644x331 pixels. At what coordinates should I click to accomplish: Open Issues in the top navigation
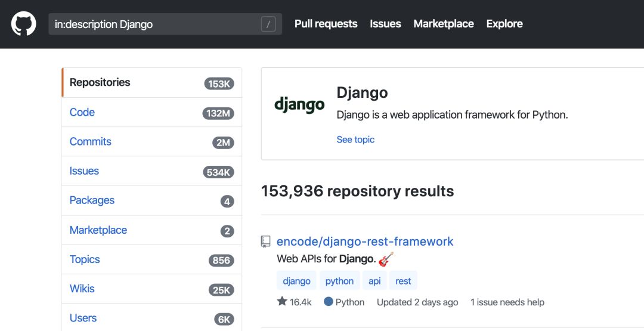[x=385, y=24]
